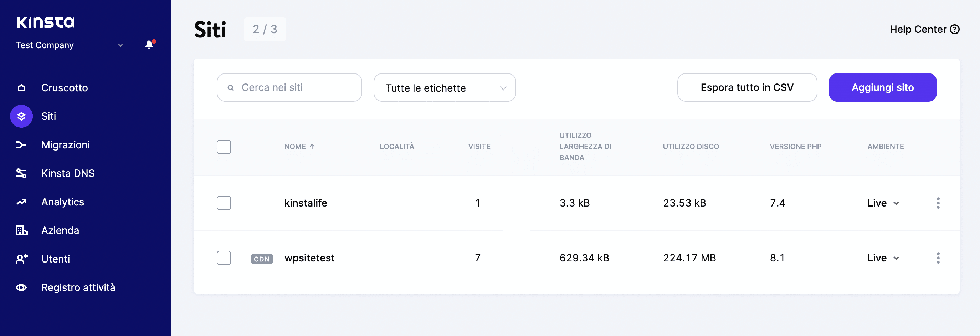Image resolution: width=980 pixels, height=336 pixels.
Task: Click inside the Cerca nei siti search field
Action: (x=289, y=87)
